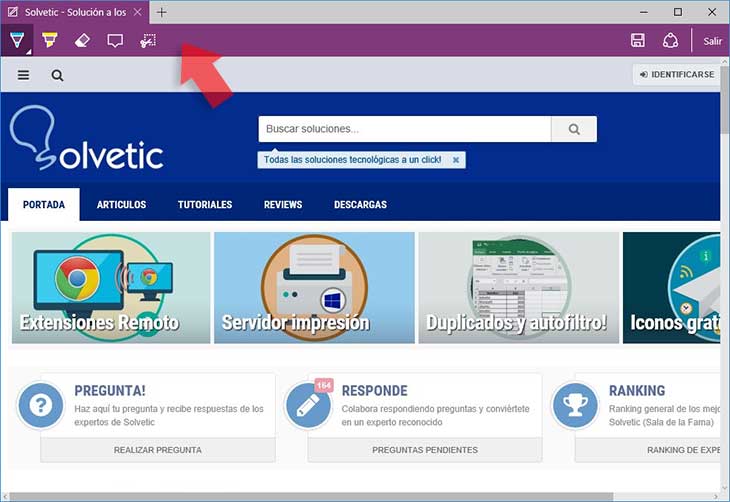Switch to the ARTICULOS tab

[122, 204]
